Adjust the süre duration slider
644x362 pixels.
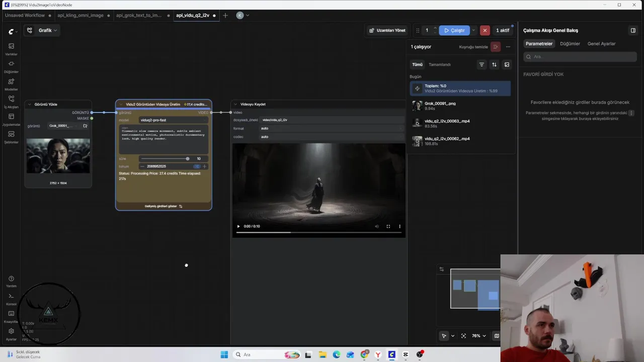pyautogui.click(x=166, y=158)
